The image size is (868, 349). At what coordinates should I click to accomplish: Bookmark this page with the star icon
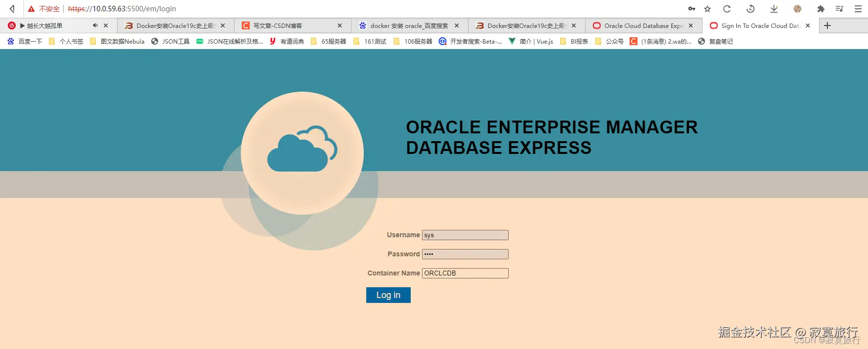click(707, 9)
